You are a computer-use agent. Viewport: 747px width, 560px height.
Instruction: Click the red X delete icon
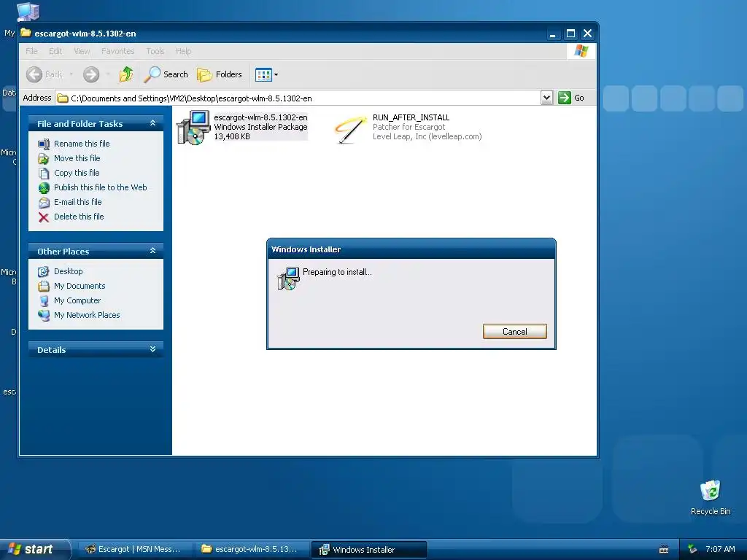click(43, 217)
